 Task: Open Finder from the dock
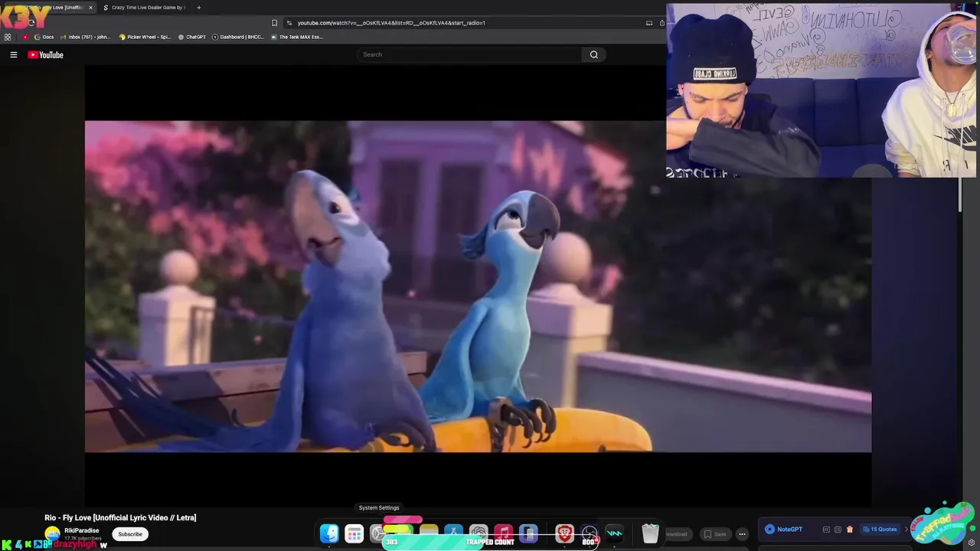pos(329,533)
